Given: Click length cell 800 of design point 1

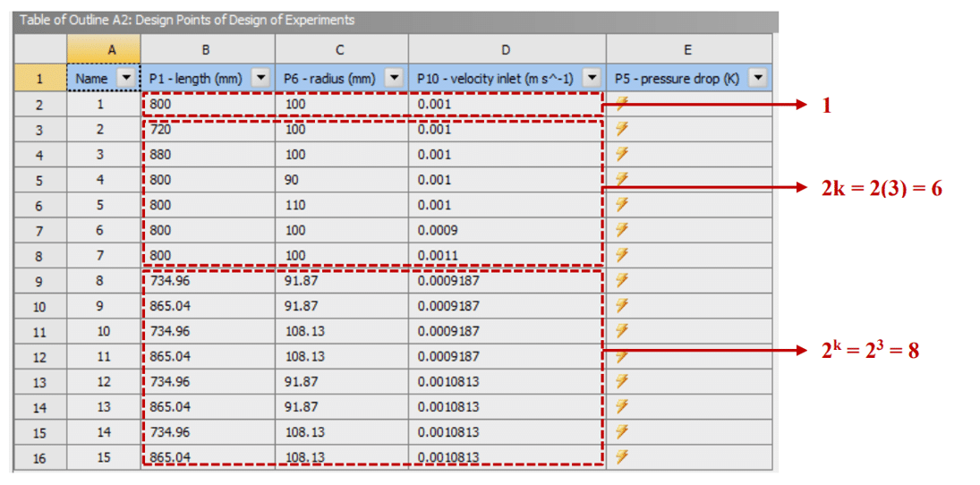Looking at the screenshot, I should pyautogui.click(x=209, y=105).
